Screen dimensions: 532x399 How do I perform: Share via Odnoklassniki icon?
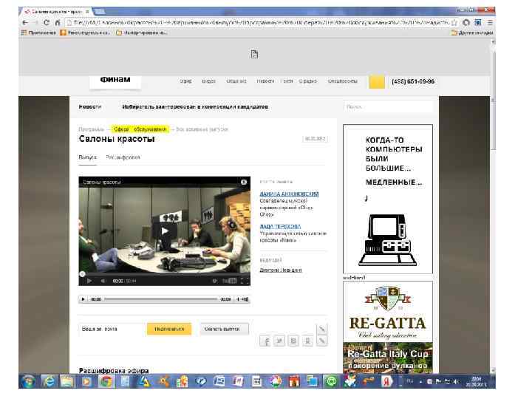tap(307, 341)
